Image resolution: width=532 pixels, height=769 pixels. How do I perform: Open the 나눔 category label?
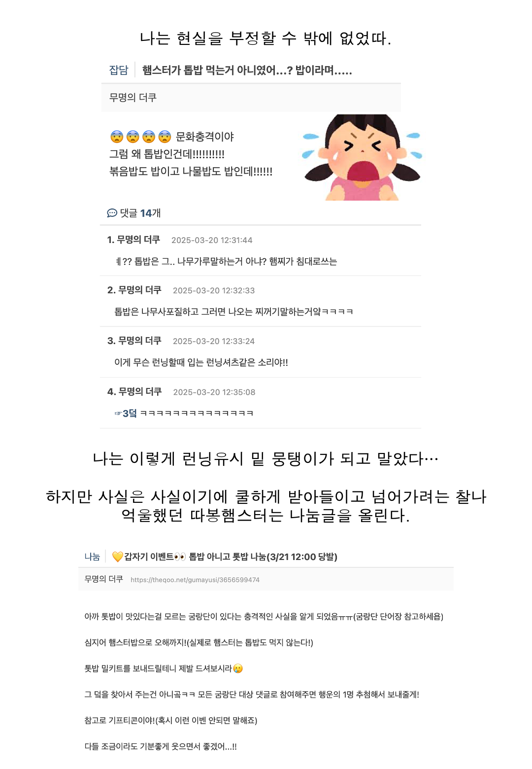coord(92,557)
